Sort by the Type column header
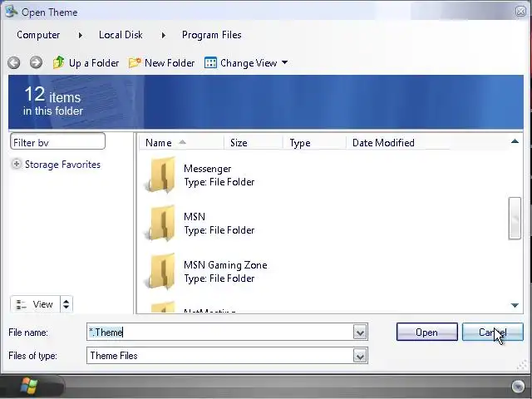The image size is (532, 399). tap(314, 142)
